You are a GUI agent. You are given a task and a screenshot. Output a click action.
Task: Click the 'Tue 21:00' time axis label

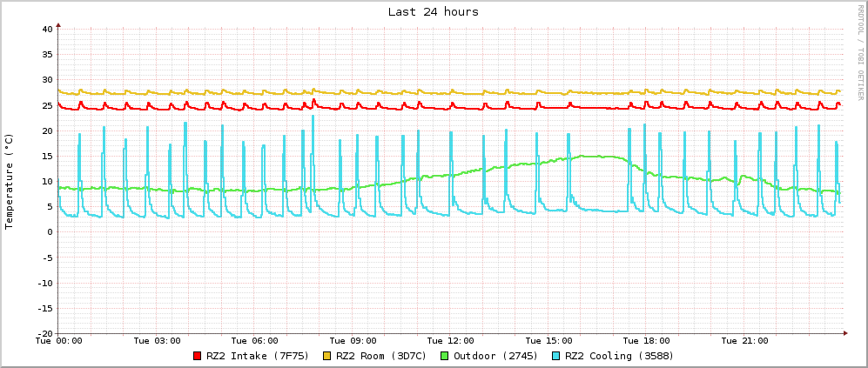pyautogui.click(x=744, y=341)
